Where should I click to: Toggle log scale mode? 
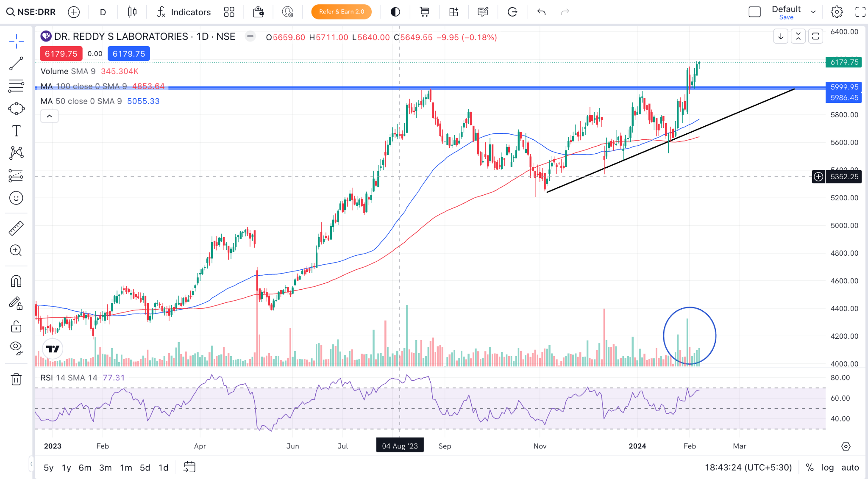(828, 468)
